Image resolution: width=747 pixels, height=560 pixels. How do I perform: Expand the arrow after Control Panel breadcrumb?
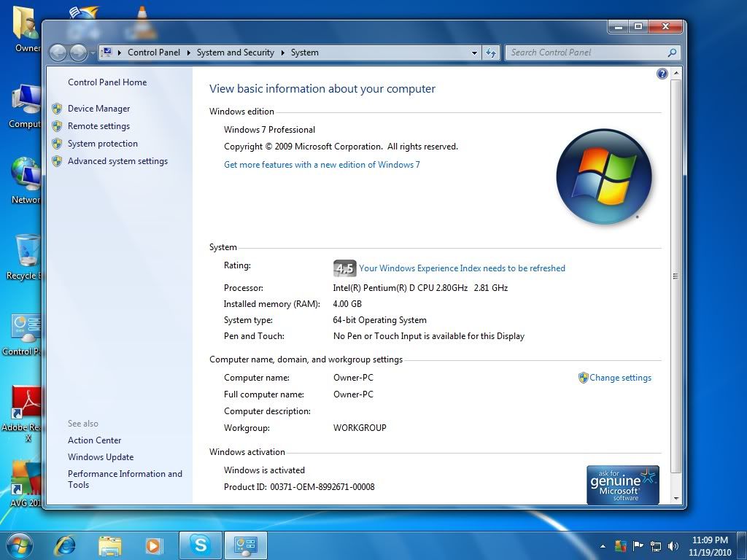(x=188, y=52)
